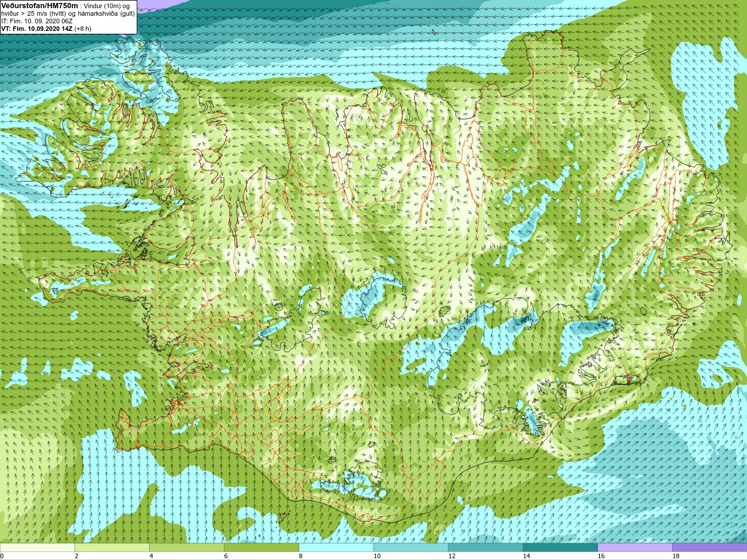Click the legend scale label "0"

click(x=2, y=556)
